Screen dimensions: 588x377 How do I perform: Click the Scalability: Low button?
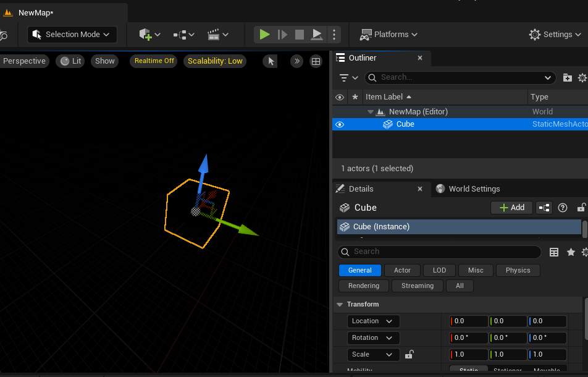click(x=215, y=61)
